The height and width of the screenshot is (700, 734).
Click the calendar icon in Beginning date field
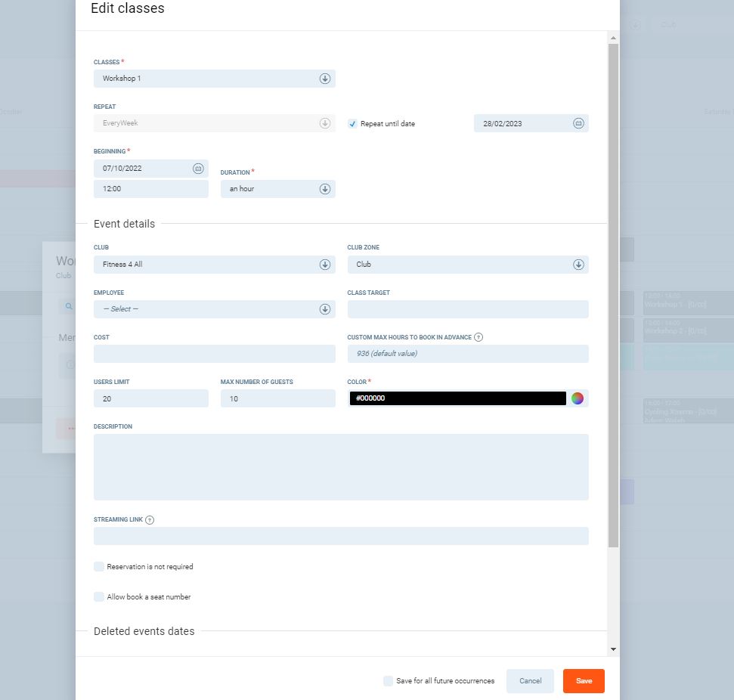click(x=198, y=169)
